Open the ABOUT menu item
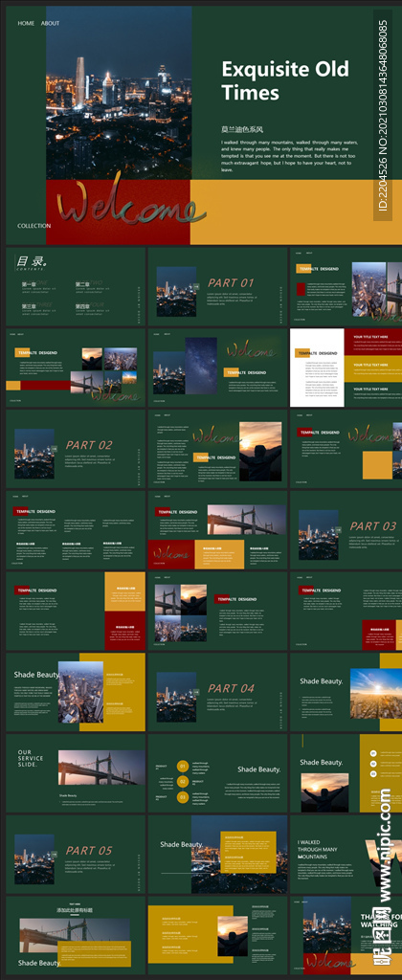402x980 pixels. click(50, 23)
